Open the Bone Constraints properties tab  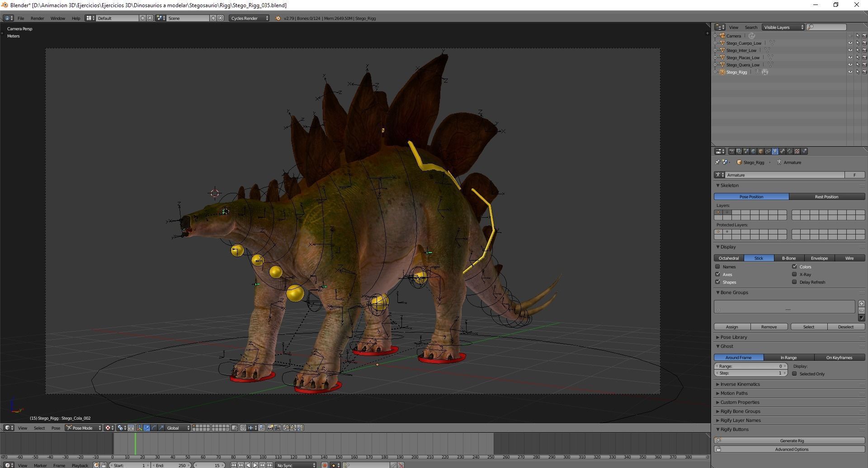(789, 151)
